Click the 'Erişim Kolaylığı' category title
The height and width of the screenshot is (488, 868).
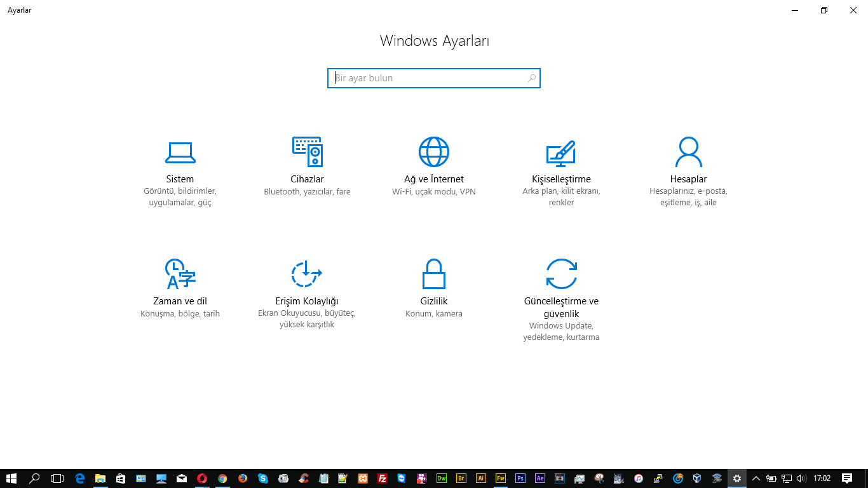point(307,301)
